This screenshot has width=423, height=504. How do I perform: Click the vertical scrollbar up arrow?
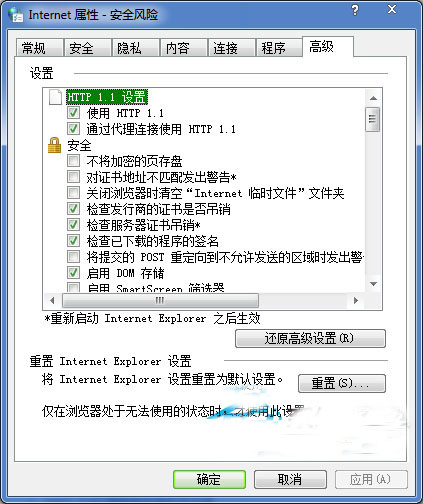coord(373,98)
